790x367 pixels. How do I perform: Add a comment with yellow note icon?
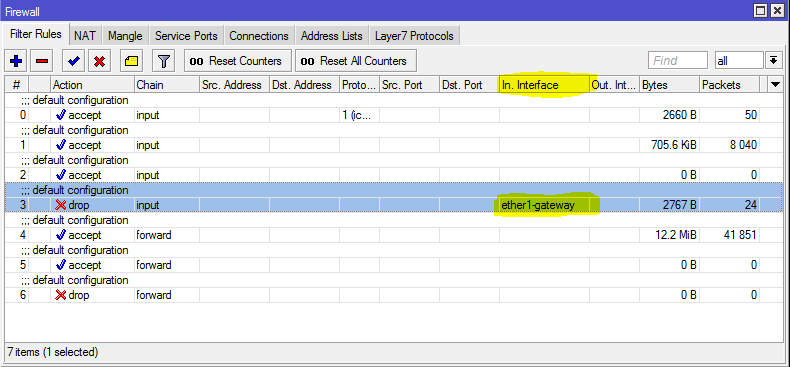tap(132, 61)
